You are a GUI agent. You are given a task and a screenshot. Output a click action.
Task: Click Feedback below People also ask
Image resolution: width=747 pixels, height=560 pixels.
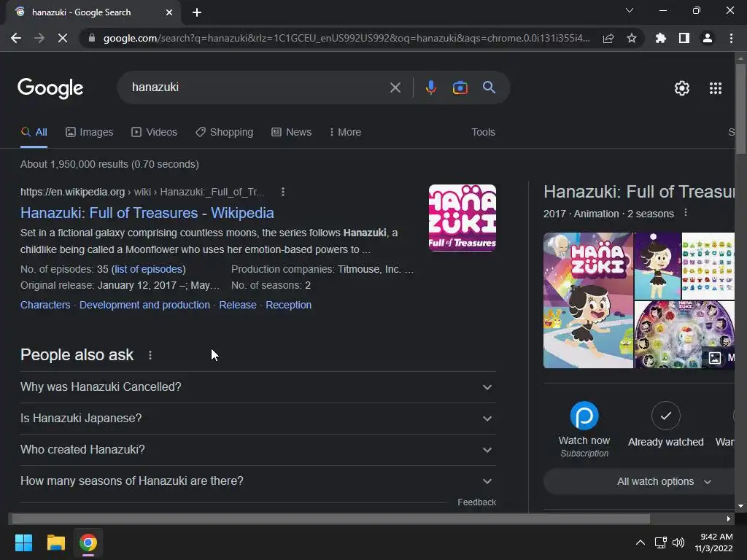click(476, 502)
